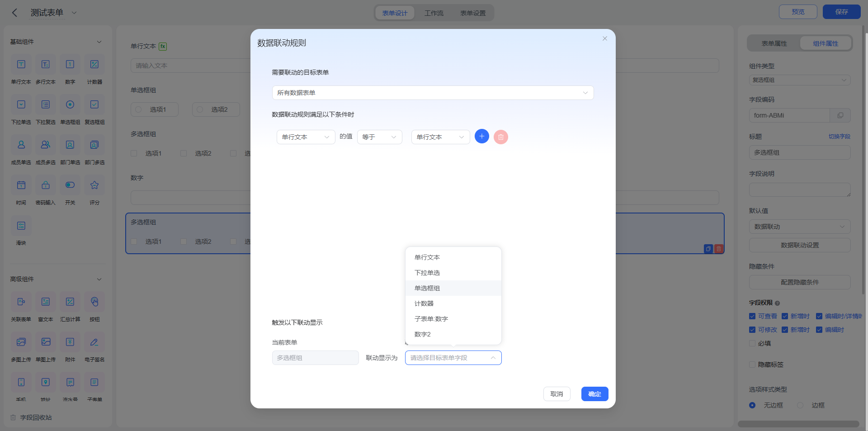868x431 pixels.
Task: Click the copy icon beside form-ABMi field code
Action: pyautogui.click(x=840, y=115)
